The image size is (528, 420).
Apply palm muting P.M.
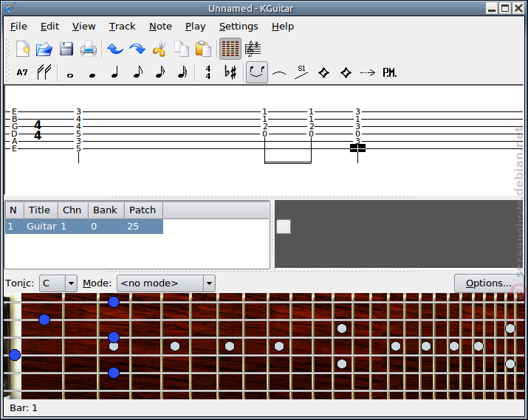[x=390, y=72]
